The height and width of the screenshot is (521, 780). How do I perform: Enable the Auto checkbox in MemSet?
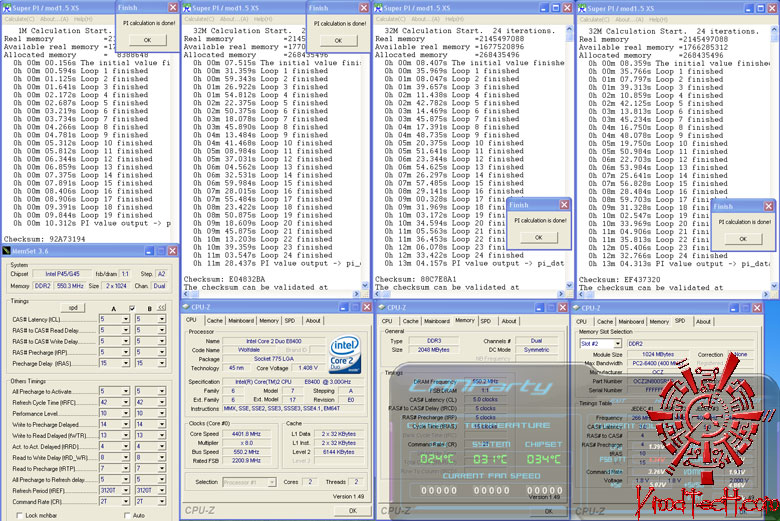[x=127, y=516]
